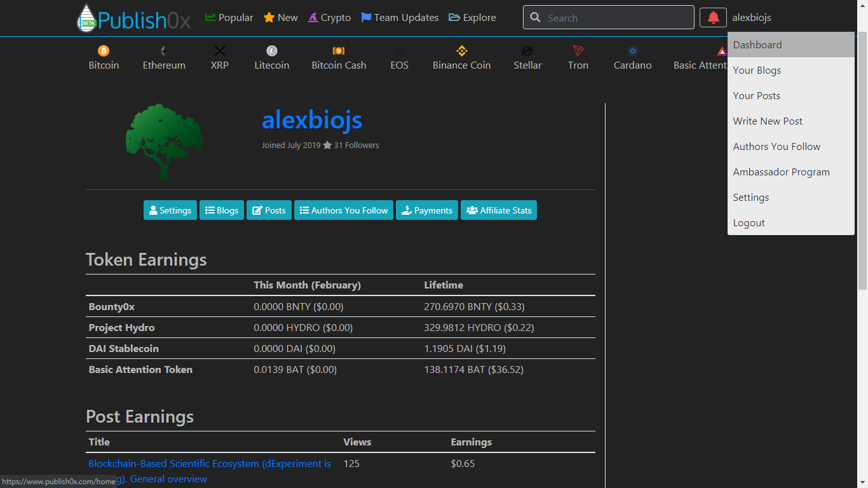Open notifications via the bell icon
This screenshot has width=868, height=488.
tap(713, 18)
